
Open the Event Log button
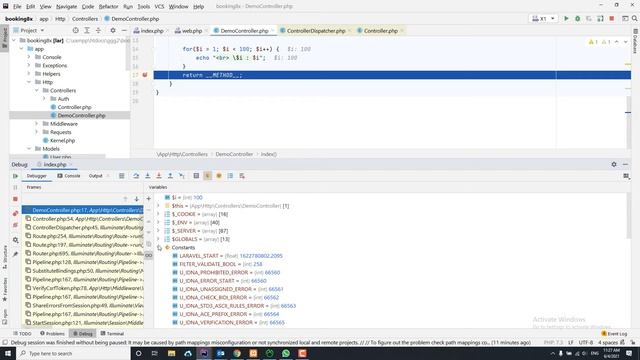pyautogui.click(x=614, y=333)
